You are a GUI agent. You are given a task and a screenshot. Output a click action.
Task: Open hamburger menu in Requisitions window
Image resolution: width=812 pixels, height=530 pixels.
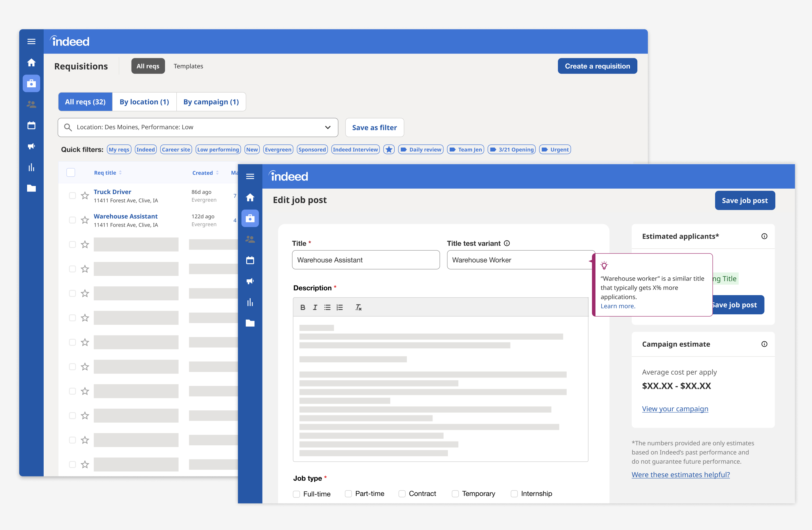31,41
